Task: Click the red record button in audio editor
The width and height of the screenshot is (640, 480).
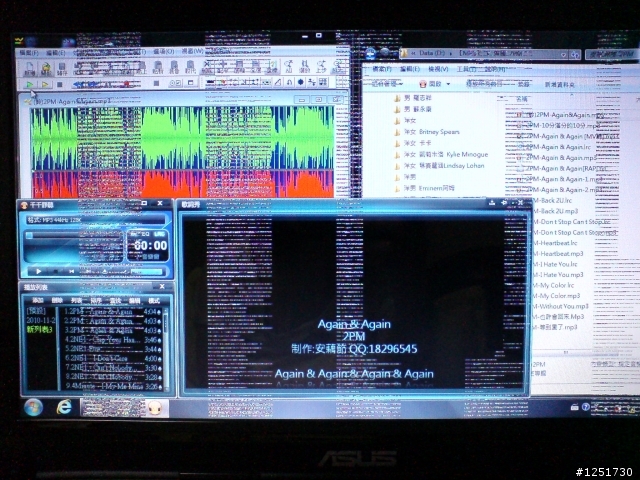Action: tap(127, 84)
